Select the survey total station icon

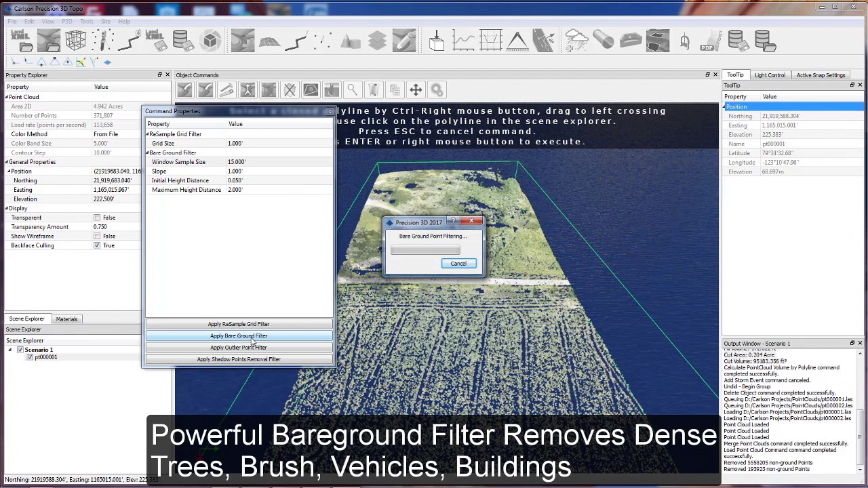coord(103,41)
